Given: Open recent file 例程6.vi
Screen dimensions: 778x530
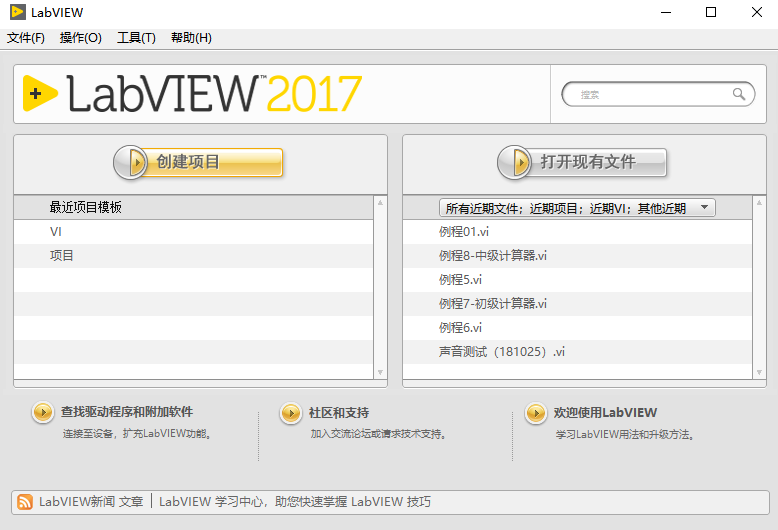Looking at the screenshot, I should tap(577, 328).
